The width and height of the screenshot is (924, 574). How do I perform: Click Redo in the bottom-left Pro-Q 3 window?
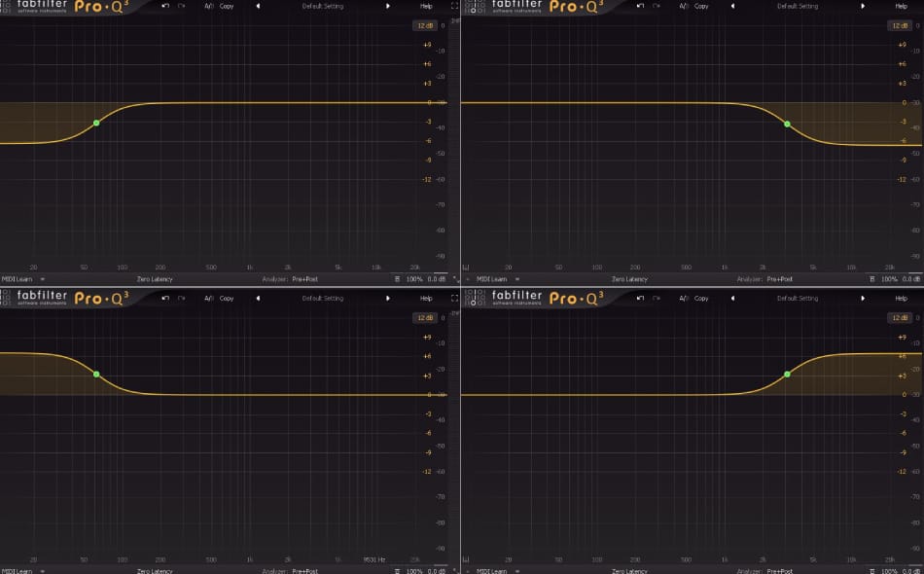[x=182, y=299]
